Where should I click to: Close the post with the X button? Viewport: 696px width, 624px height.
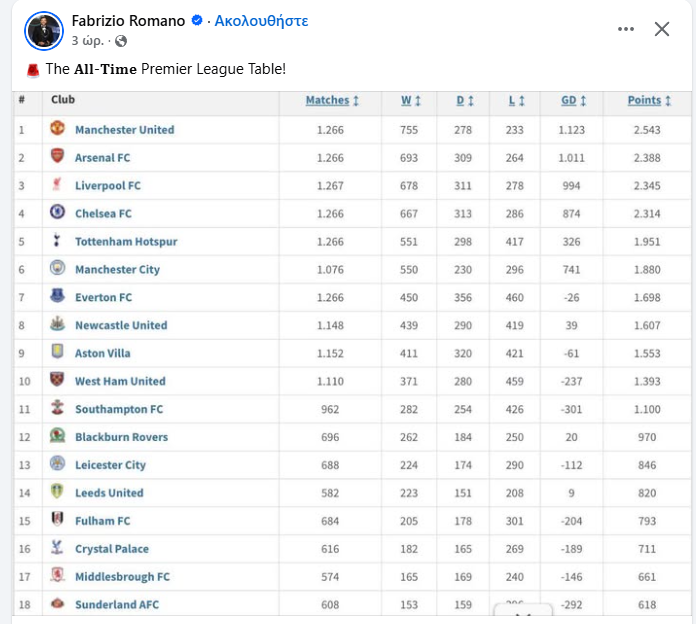pyautogui.click(x=662, y=29)
